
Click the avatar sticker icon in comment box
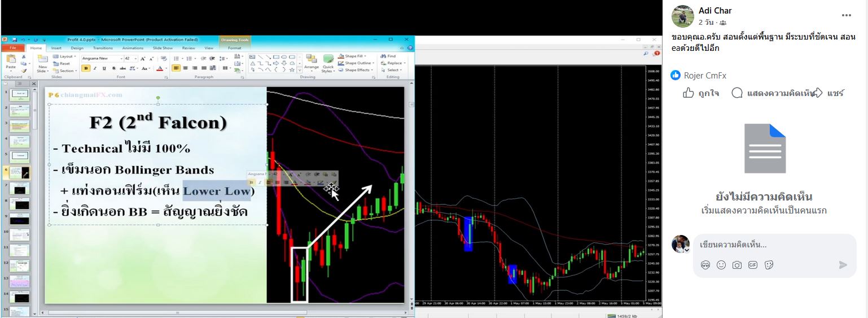705,265
